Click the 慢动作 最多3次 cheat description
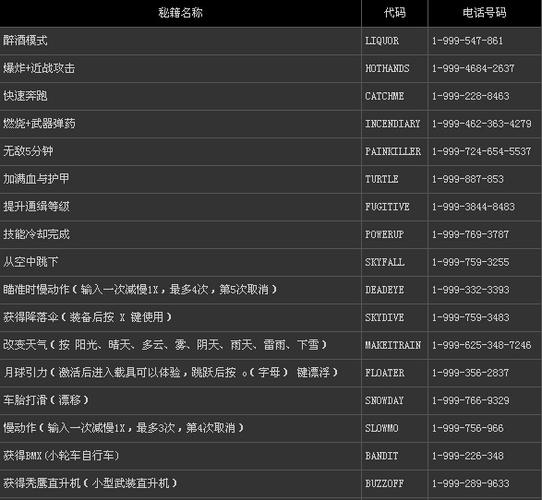542x500 pixels. [x=123, y=428]
